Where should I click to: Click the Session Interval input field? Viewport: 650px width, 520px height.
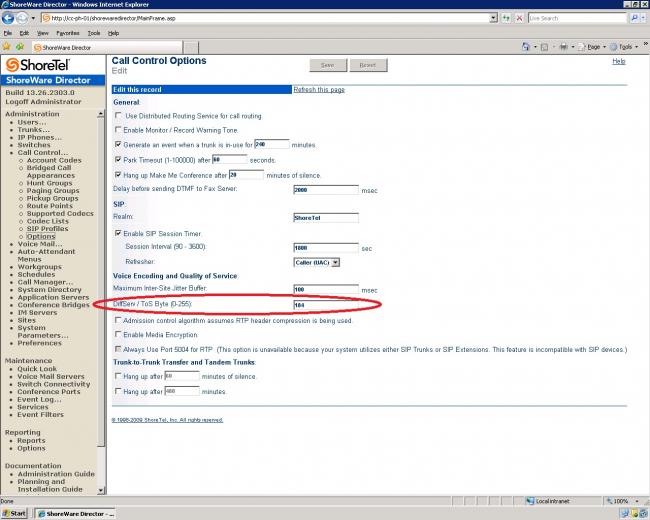[326, 248]
